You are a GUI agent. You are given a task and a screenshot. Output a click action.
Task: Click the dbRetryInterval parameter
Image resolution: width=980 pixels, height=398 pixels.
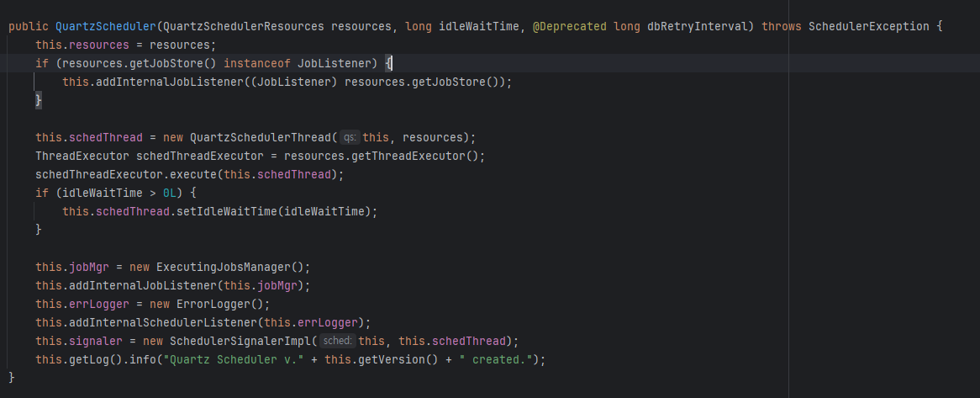point(697,26)
